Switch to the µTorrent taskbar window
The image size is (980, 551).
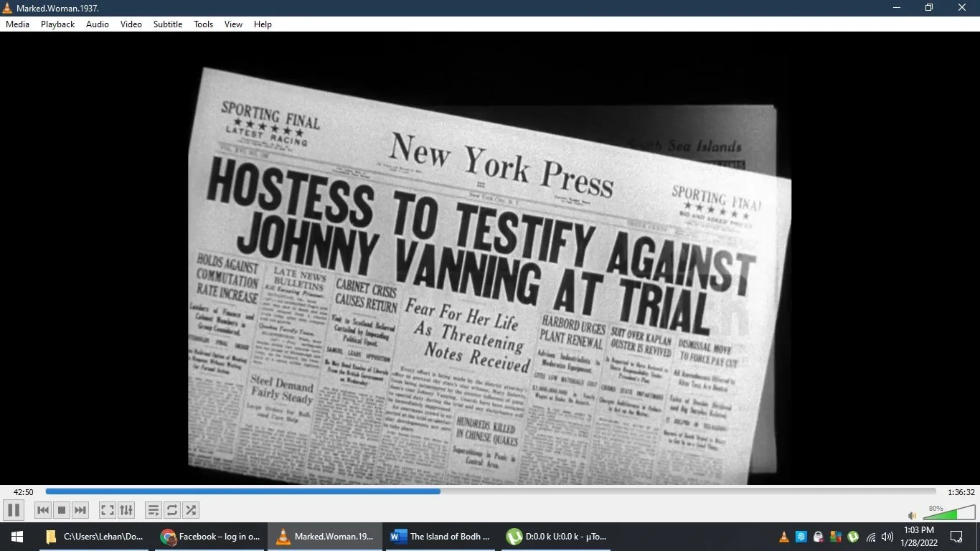(x=557, y=537)
